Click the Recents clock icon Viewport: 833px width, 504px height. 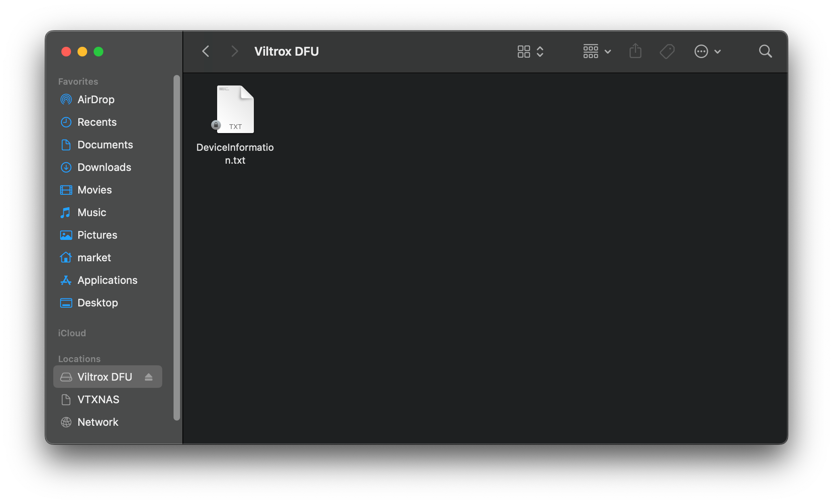pyautogui.click(x=66, y=122)
